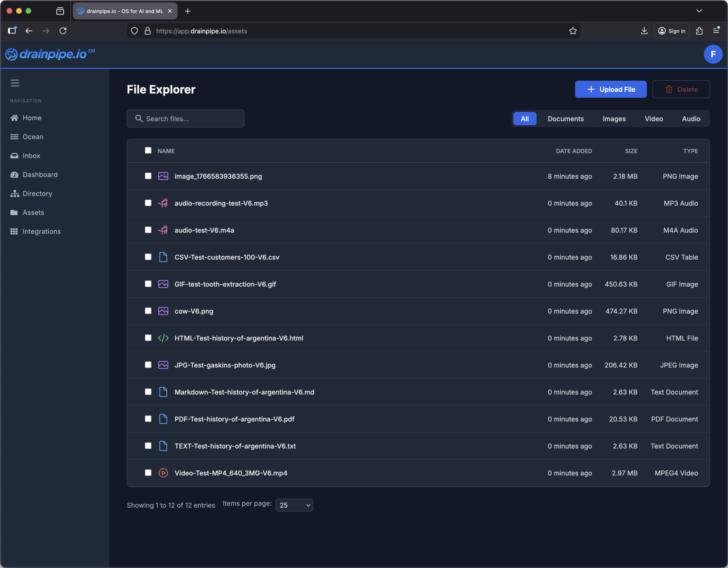
Task: Open the items per page dropdown
Action: [294, 505]
